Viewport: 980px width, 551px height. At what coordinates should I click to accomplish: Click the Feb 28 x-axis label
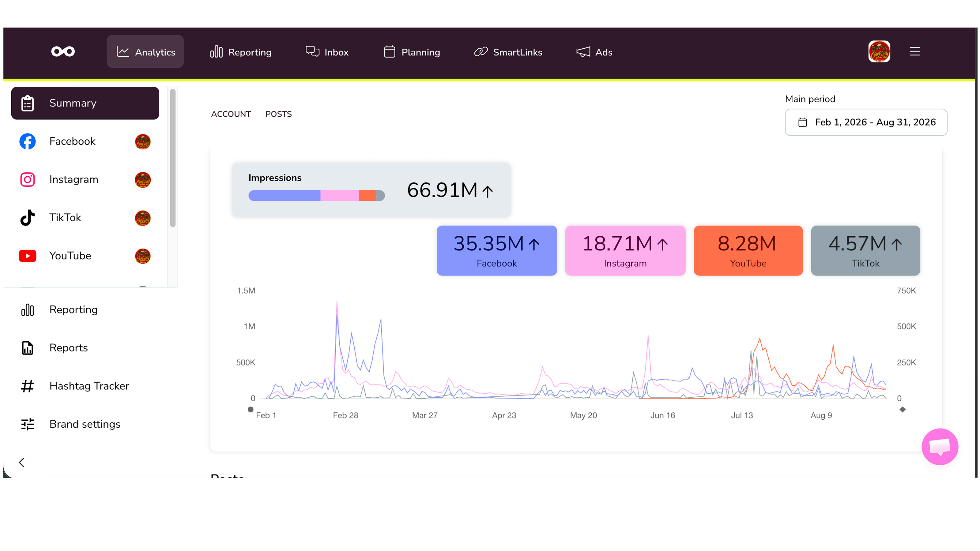(x=345, y=415)
